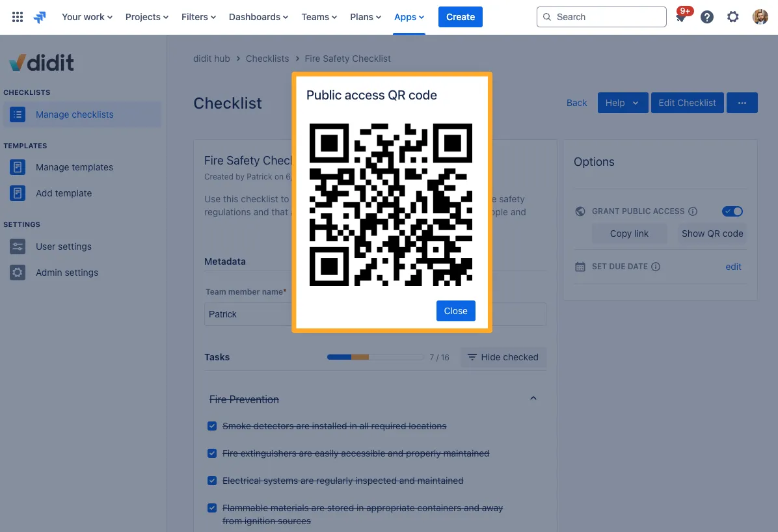
Task: Open the user profile avatar
Action: pyautogui.click(x=760, y=17)
